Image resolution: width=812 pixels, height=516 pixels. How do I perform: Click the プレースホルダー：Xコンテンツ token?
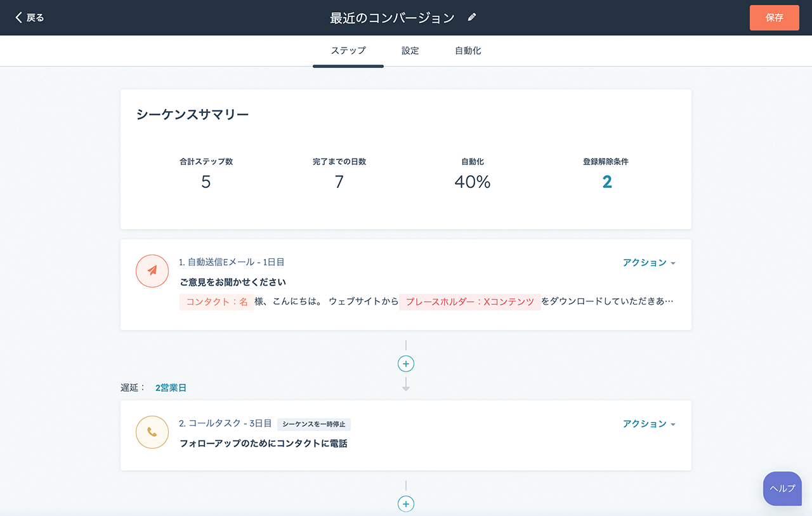(x=470, y=301)
